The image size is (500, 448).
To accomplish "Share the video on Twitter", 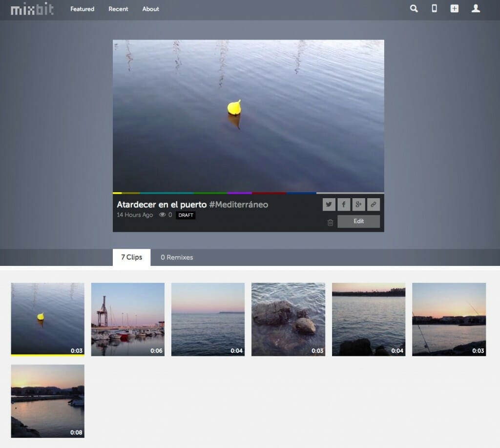I will click(329, 204).
